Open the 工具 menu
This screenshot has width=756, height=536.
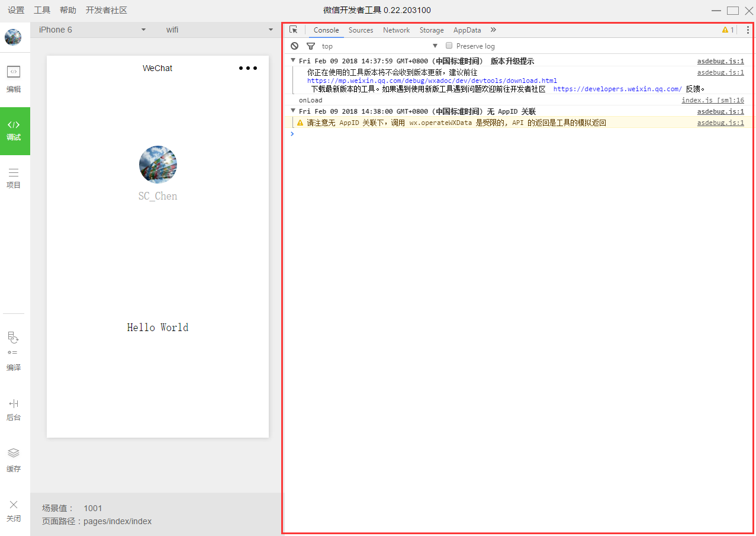[42, 10]
